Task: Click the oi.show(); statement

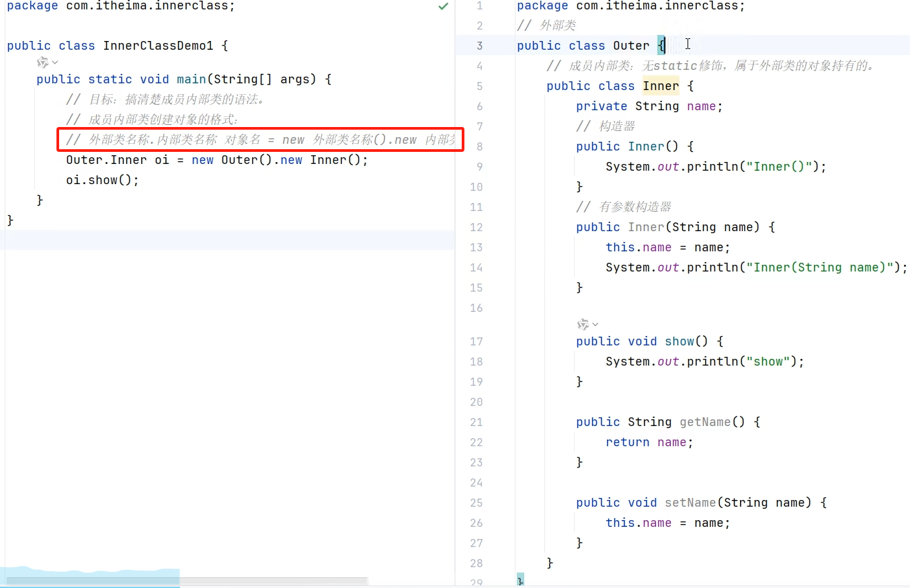Action: click(102, 180)
